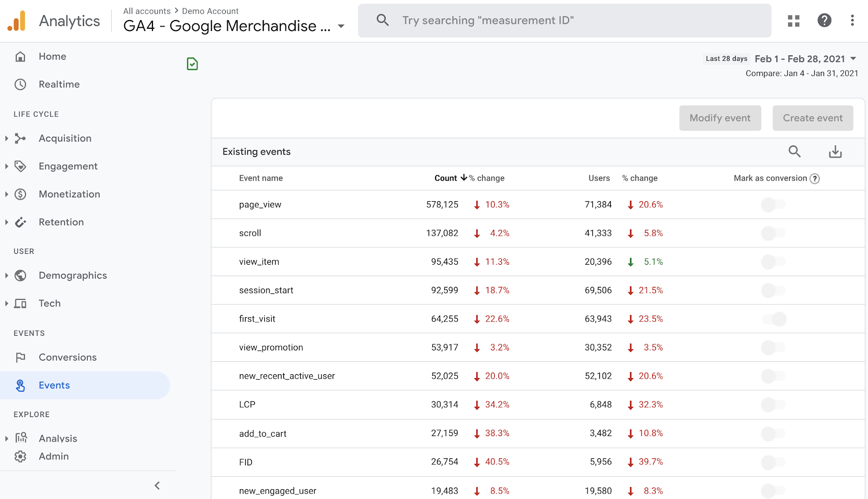
Task: Toggle page_view as a conversion
Action: pyautogui.click(x=773, y=204)
